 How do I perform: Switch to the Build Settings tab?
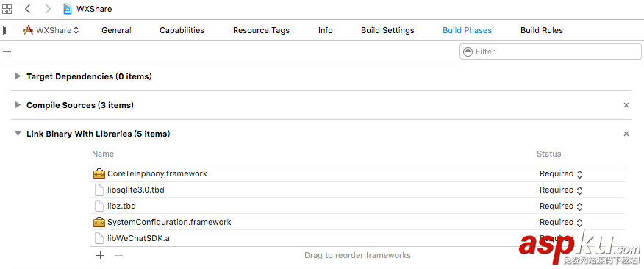pos(387,30)
